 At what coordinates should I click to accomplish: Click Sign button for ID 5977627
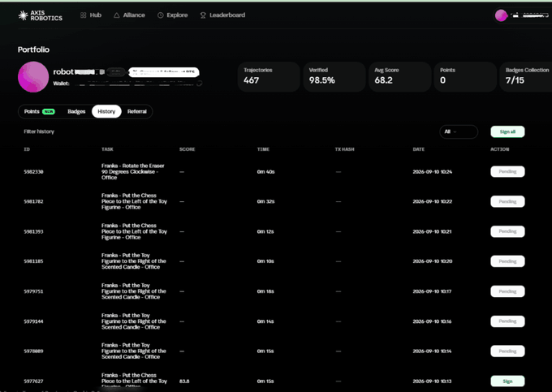click(x=507, y=381)
